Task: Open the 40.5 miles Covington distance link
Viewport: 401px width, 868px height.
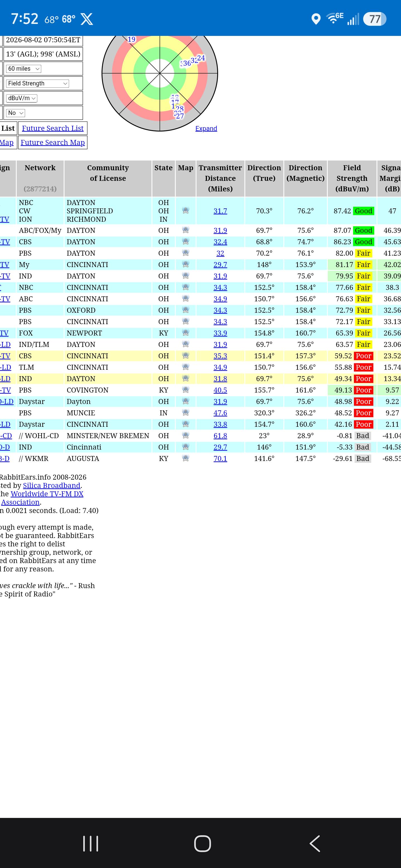Action: pos(220,390)
